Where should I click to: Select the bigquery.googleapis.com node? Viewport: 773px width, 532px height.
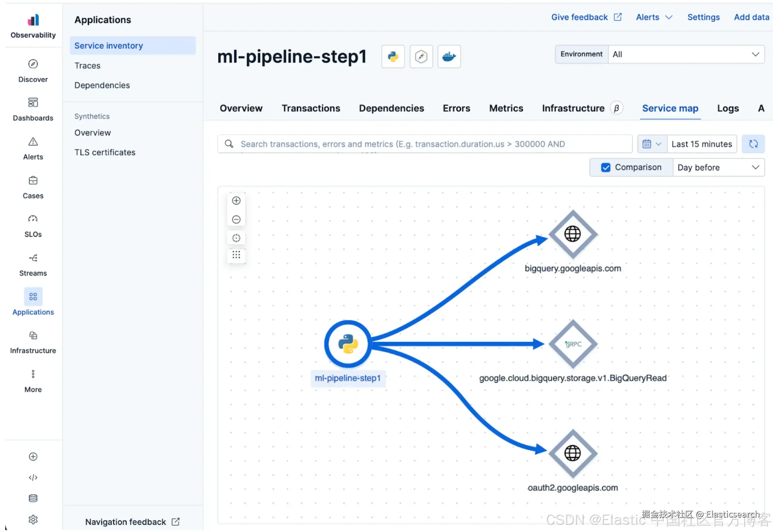573,234
